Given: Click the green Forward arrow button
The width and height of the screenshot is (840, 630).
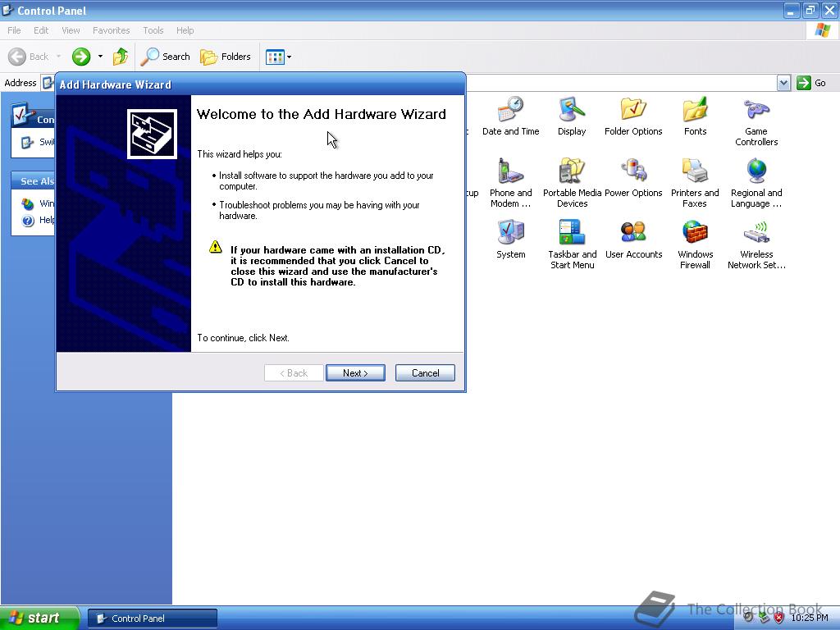Looking at the screenshot, I should pyautogui.click(x=81, y=57).
